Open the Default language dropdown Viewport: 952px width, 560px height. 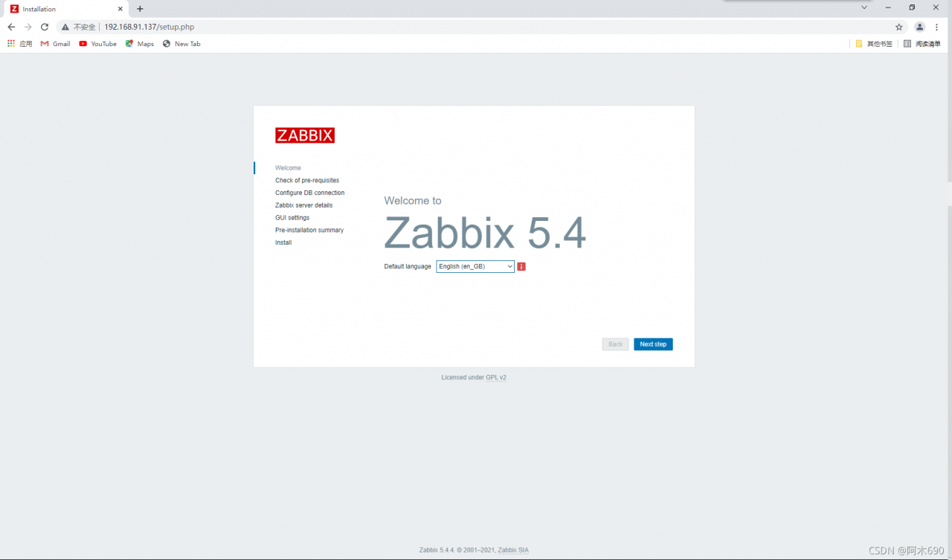[x=475, y=266]
